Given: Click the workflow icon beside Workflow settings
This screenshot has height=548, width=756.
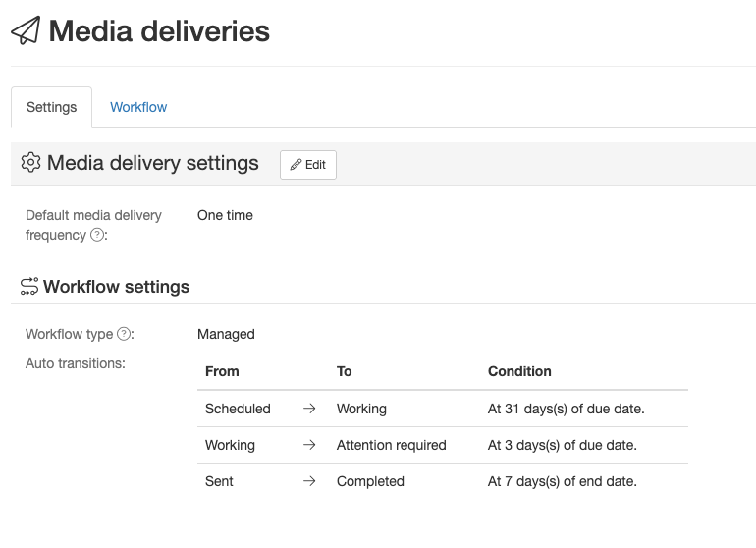Looking at the screenshot, I should [x=29, y=287].
